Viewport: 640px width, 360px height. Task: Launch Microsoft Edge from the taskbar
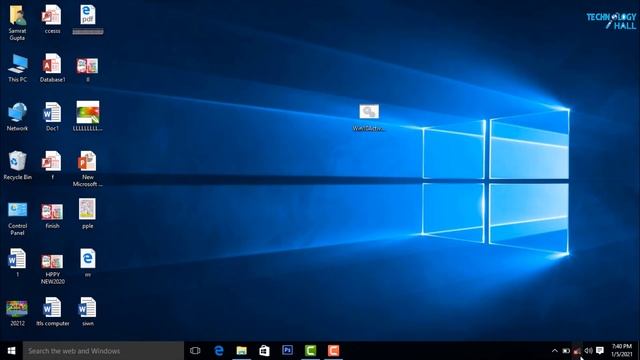[219, 351]
